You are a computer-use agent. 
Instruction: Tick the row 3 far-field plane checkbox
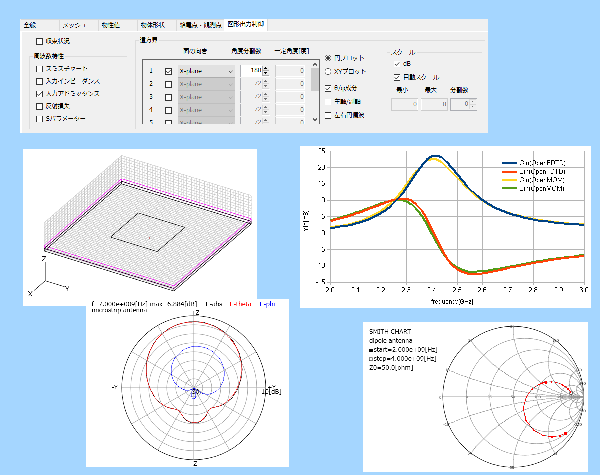[x=168, y=97]
